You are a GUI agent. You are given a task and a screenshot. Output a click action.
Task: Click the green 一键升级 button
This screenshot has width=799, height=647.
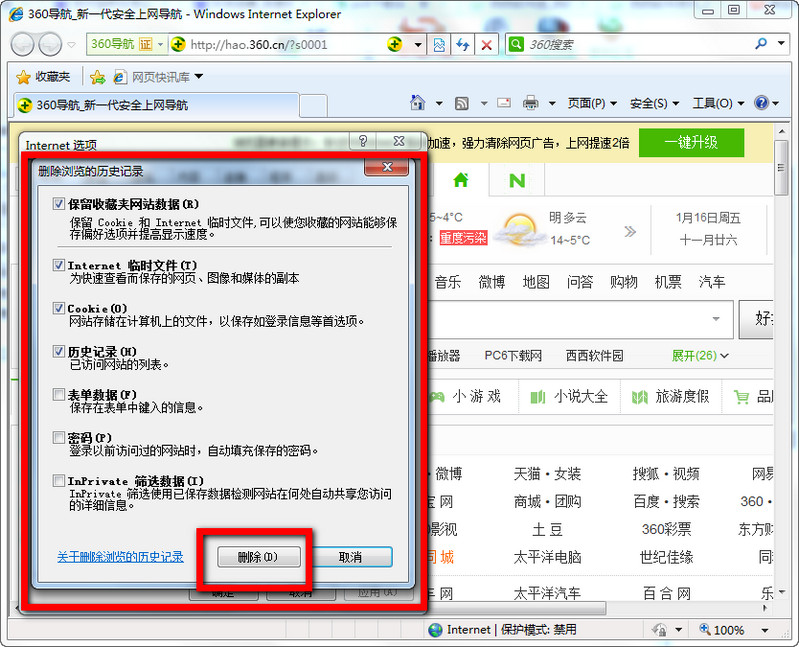pyautogui.click(x=691, y=143)
